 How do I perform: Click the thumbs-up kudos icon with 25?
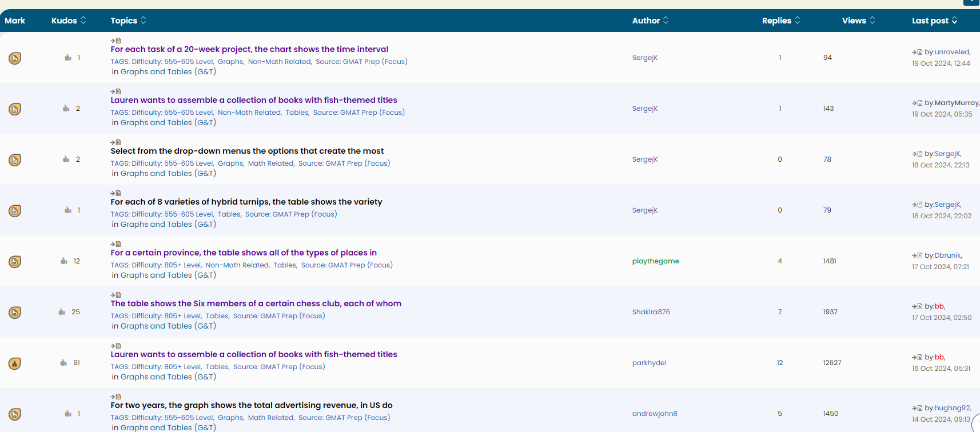pyautogui.click(x=62, y=312)
